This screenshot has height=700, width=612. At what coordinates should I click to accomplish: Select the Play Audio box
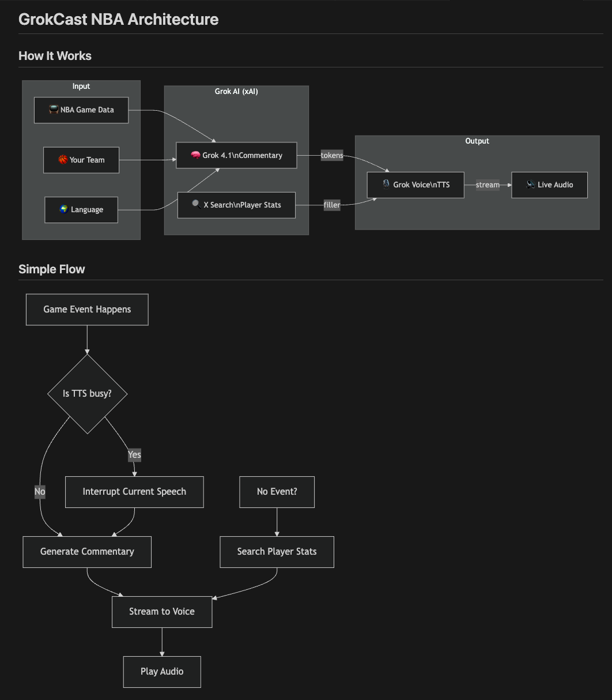tap(162, 672)
